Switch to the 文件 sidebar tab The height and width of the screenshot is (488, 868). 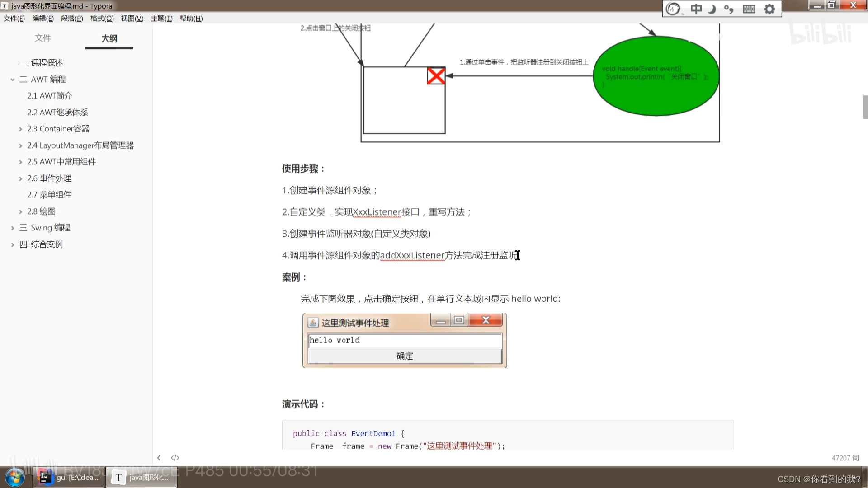point(43,38)
